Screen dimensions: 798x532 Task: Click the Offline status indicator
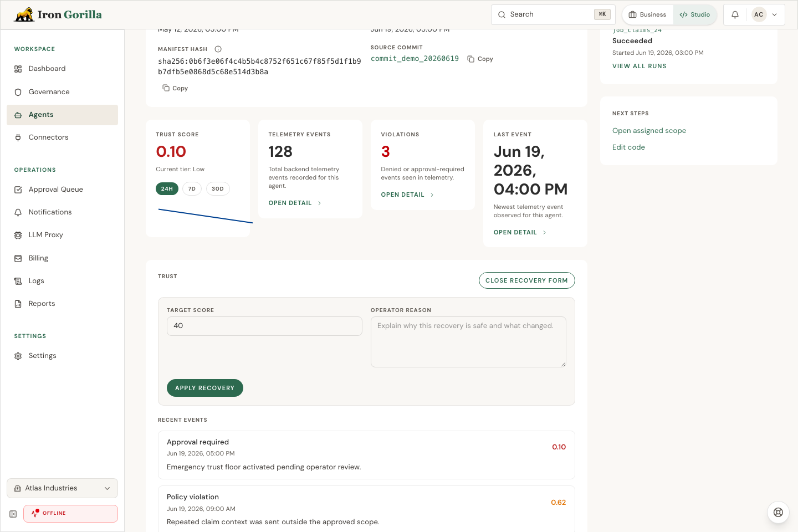pyautogui.click(x=70, y=514)
